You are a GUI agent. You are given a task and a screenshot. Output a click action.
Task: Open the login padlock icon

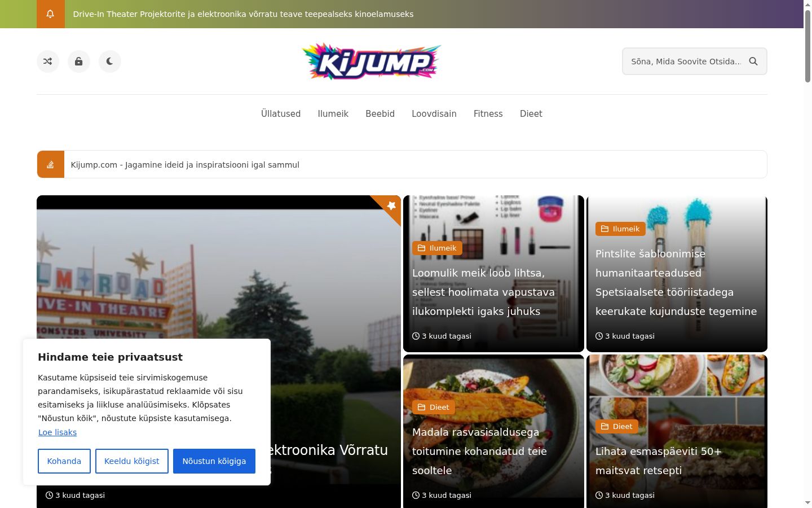[x=79, y=62]
